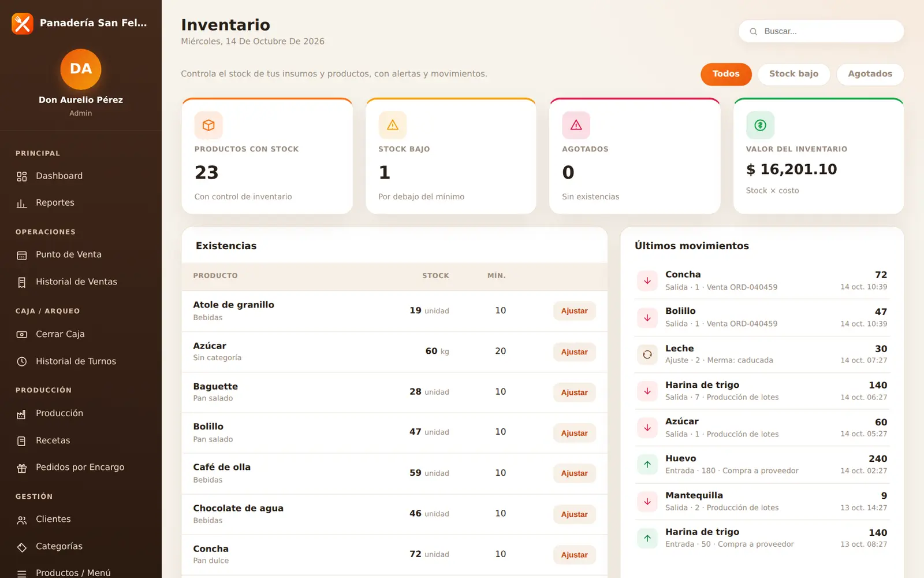This screenshot has width=924, height=578.
Task: Click the adjustment cycle icon for Leche movement
Action: [647, 354]
